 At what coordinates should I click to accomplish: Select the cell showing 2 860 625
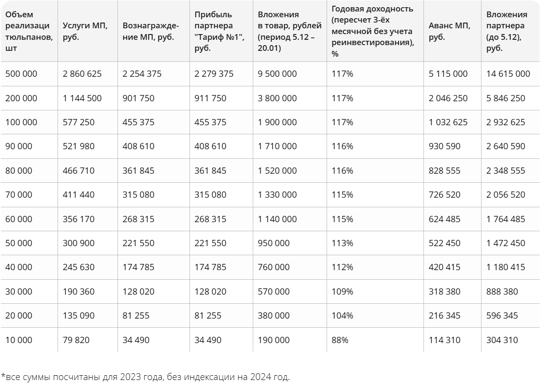[82, 74]
